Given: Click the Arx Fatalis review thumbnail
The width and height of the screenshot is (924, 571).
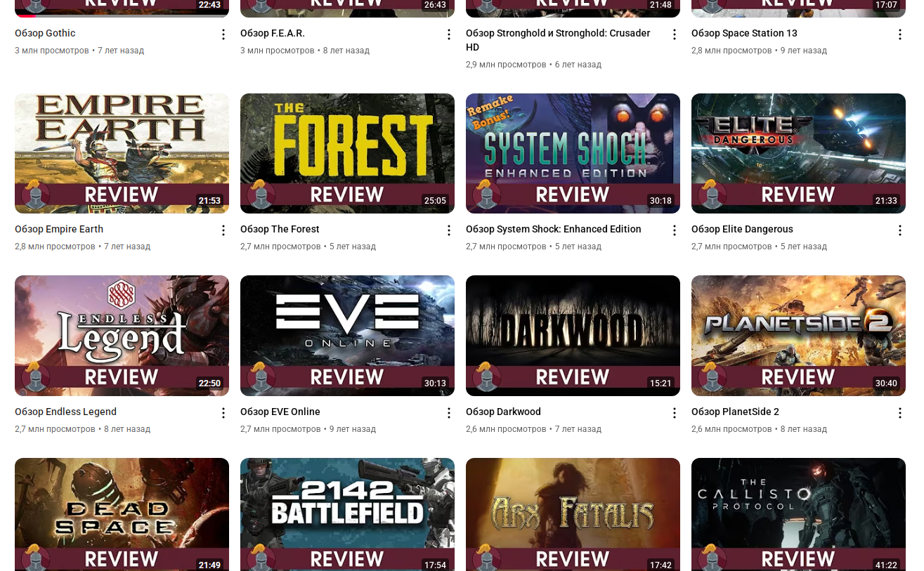Looking at the screenshot, I should click(x=573, y=514).
